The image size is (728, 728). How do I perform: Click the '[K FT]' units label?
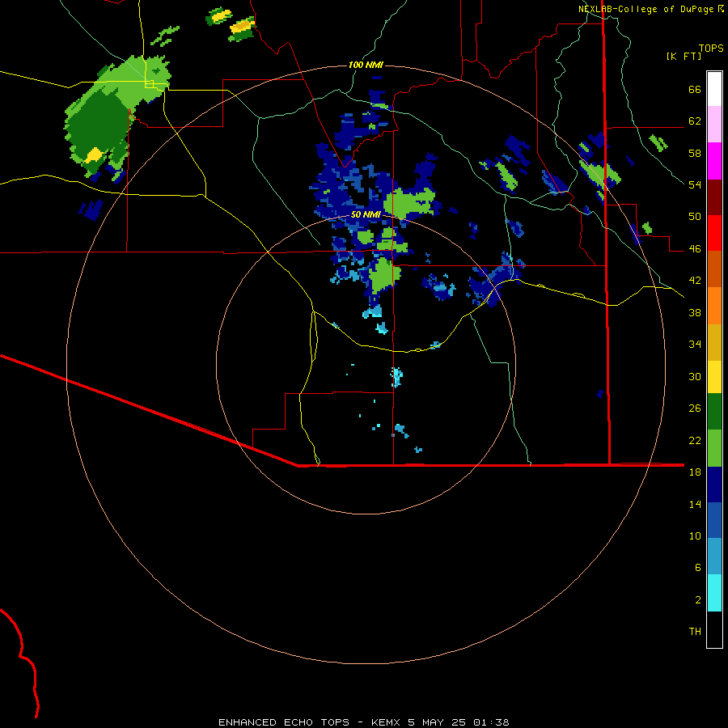pyautogui.click(x=684, y=57)
